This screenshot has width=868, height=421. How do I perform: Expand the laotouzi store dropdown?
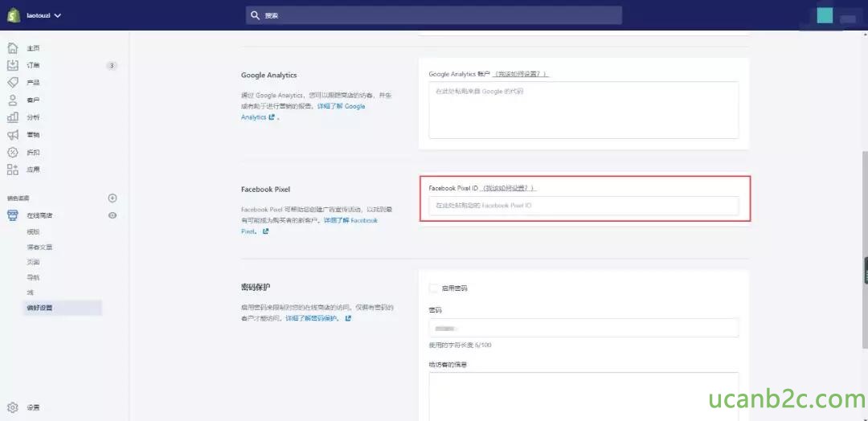(43, 15)
